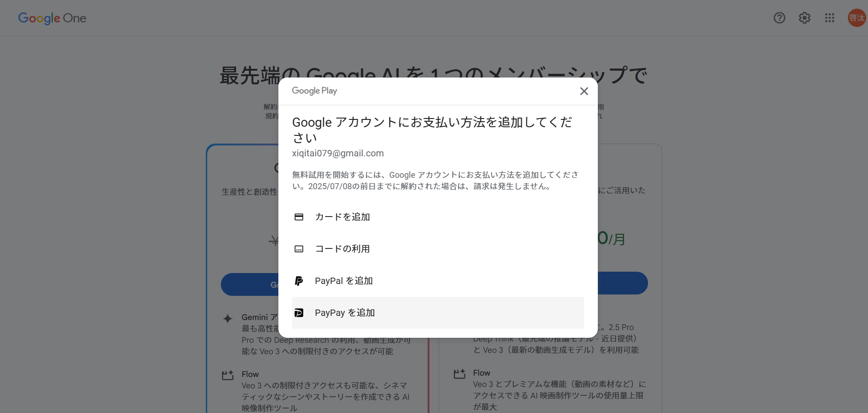Click the Gemini sparkle feature icon

pyautogui.click(x=228, y=319)
